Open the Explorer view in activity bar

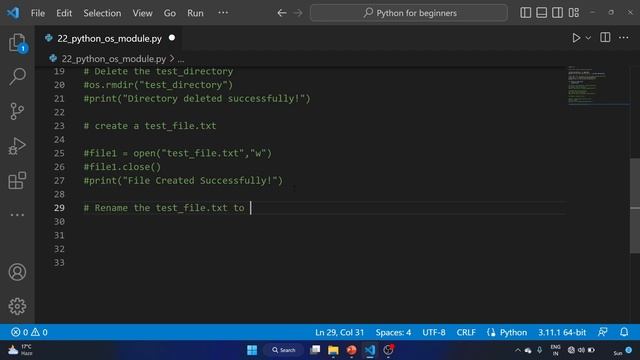17,42
